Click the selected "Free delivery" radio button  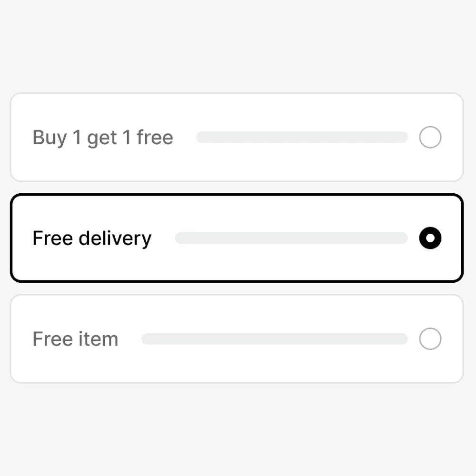430,238
